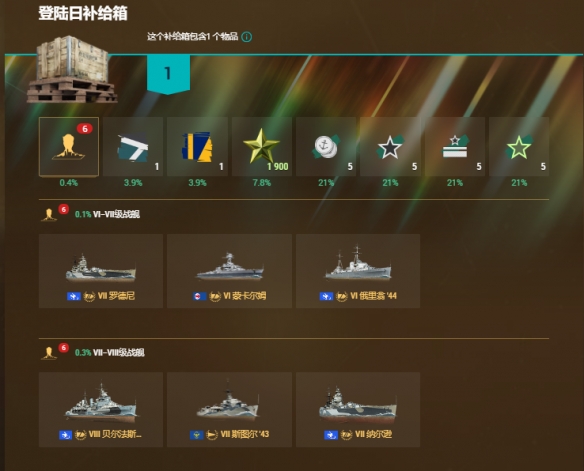Click the wooden supply crate image
The height and width of the screenshot is (471, 584).
(x=72, y=70)
